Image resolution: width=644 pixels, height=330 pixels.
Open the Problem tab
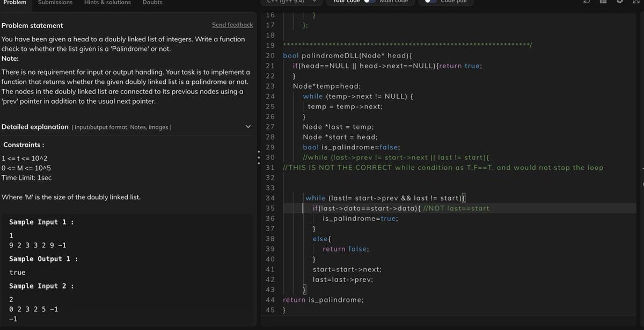point(14,3)
